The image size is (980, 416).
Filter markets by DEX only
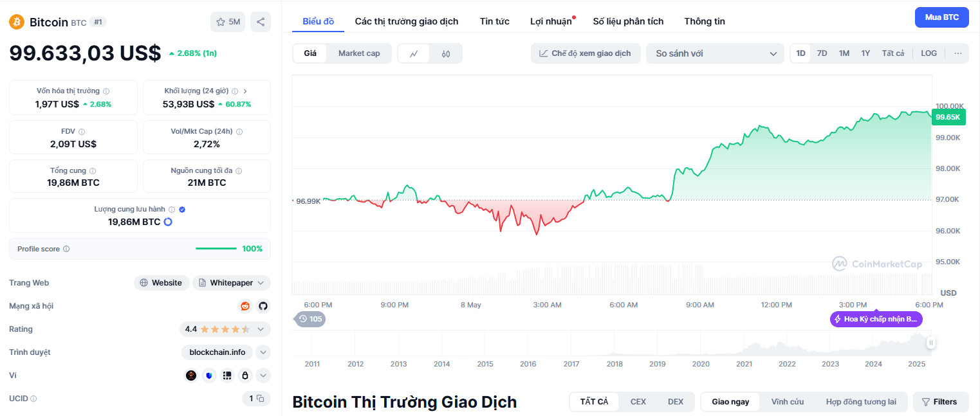coord(676,401)
